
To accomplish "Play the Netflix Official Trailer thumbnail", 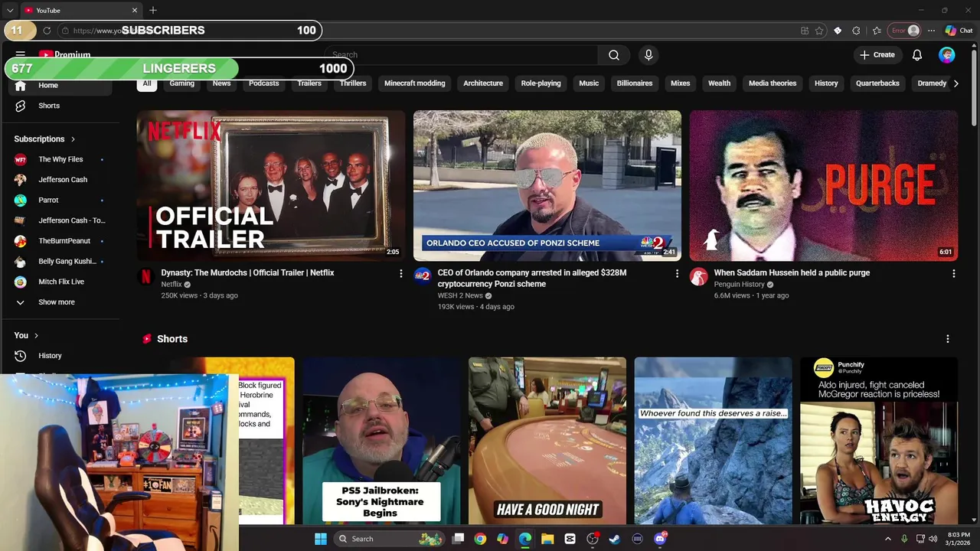I will tap(271, 186).
